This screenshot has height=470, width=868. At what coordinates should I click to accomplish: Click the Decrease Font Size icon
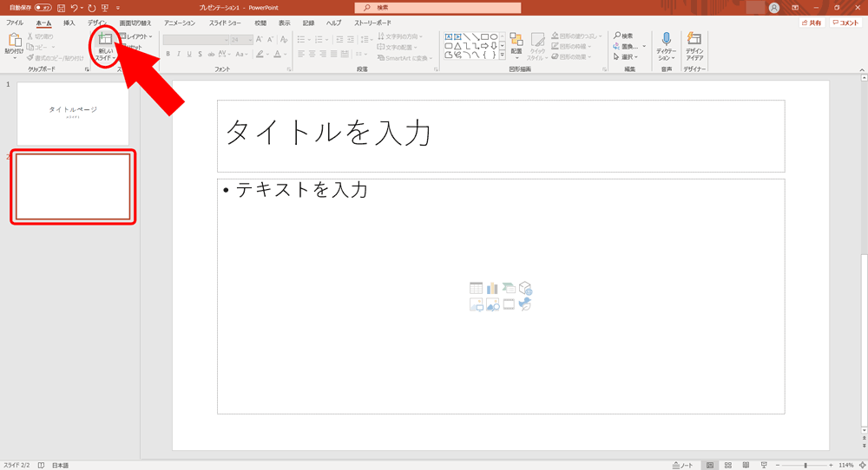tap(270, 40)
